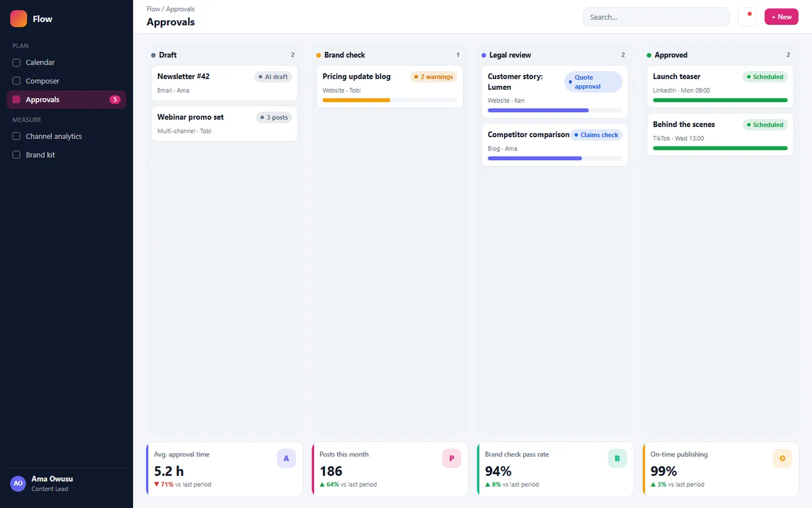The image size is (812, 508).
Task: Click the 3 posts tag
Action: pyautogui.click(x=274, y=117)
